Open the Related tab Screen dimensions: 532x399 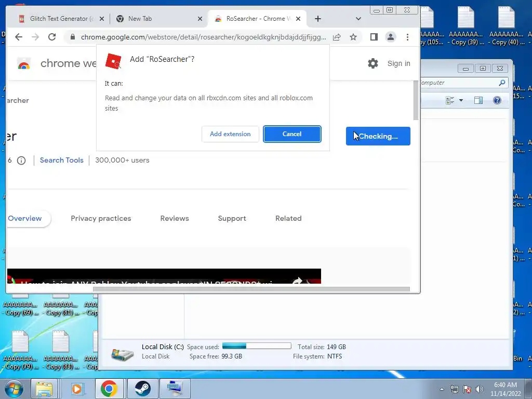(288, 219)
